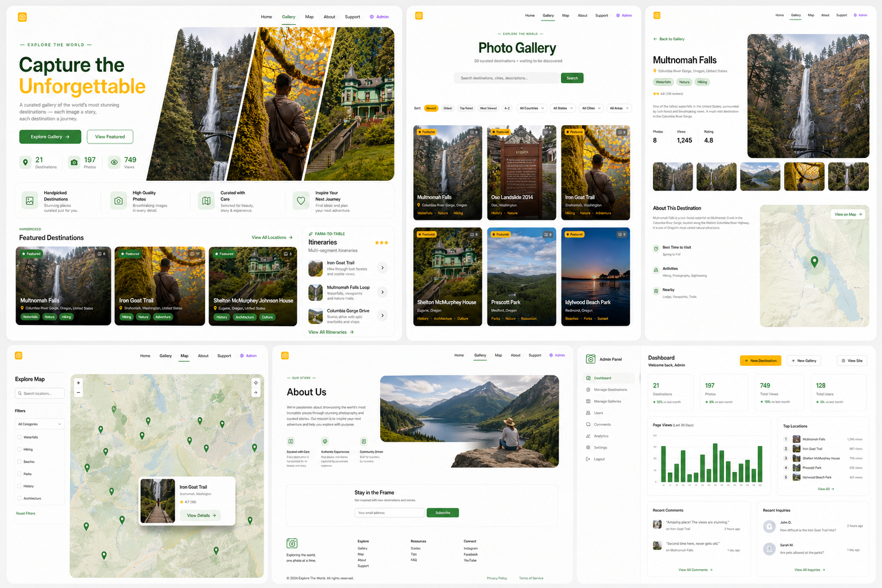Click the green camera logo in the About footer
Viewport: 882px width, 588px height.
tap(292, 543)
